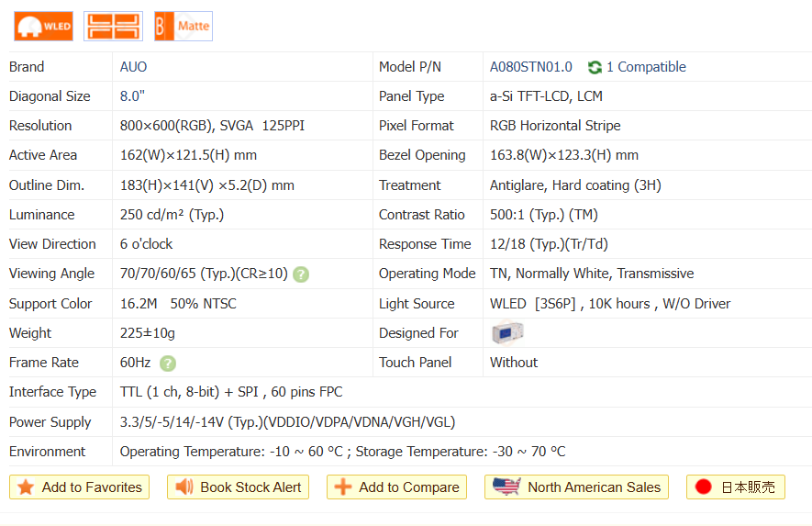Viewport: 812px width, 526px height.
Task: Click the Matte surface badge
Action: pos(184,26)
